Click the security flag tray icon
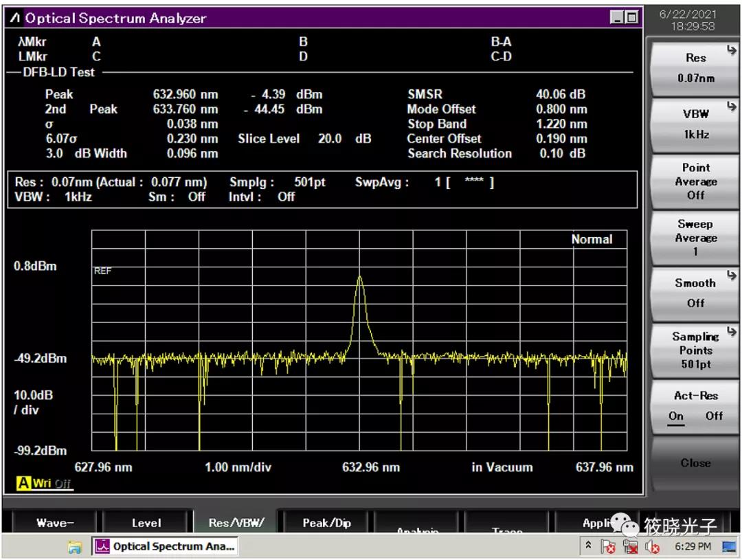This screenshot has height=560, width=742. tap(608, 547)
